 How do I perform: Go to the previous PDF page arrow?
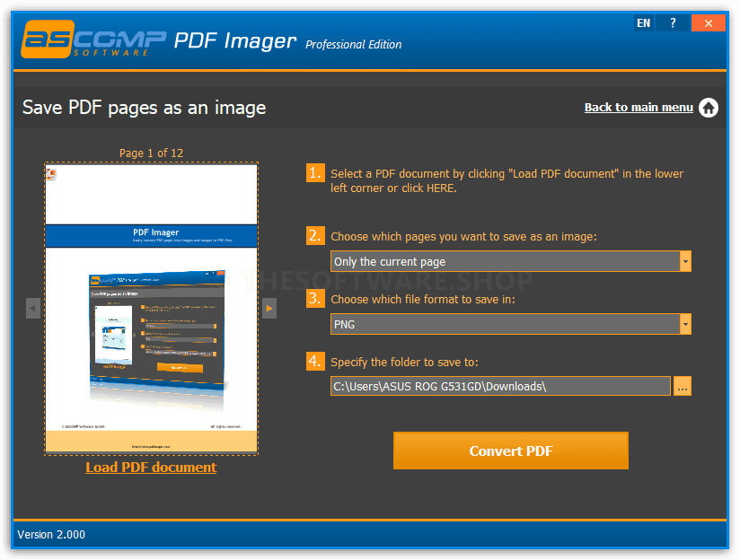pyautogui.click(x=33, y=308)
